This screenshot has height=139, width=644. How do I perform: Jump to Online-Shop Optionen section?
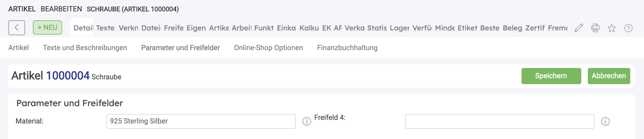pyautogui.click(x=268, y=48)
